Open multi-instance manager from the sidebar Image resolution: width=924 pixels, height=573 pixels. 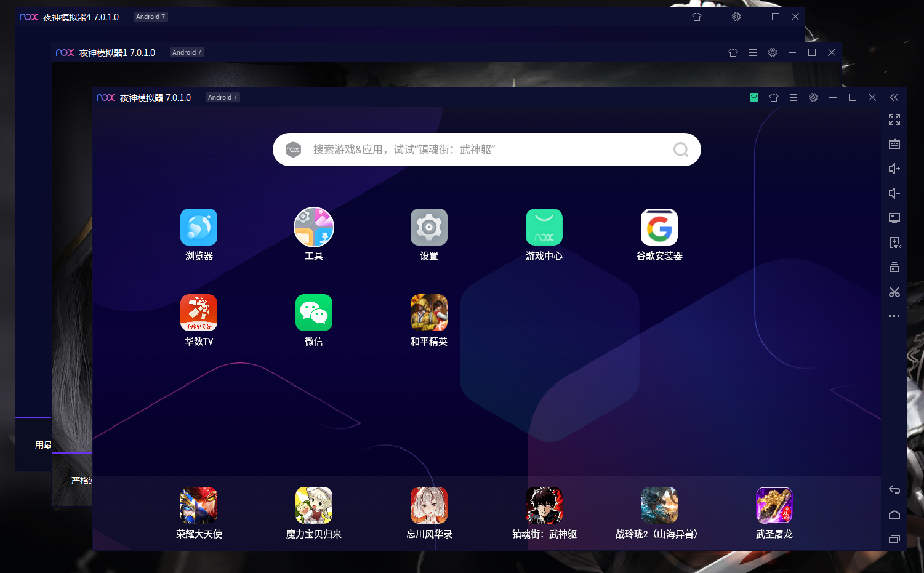tap(894, 267)
